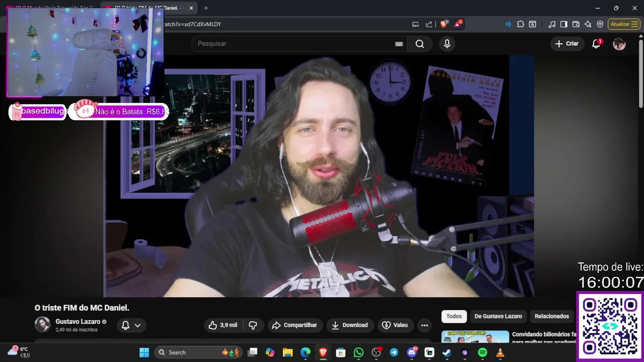644x362 pixels.
Task: Open Steam from the taskbar
Action: [447, 352]
